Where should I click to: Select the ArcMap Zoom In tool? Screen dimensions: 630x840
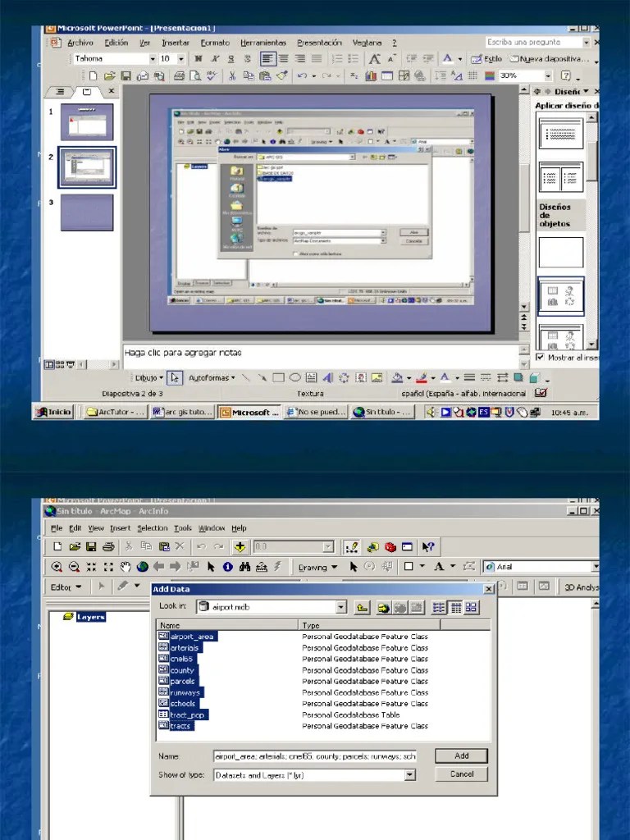[57, 566]
